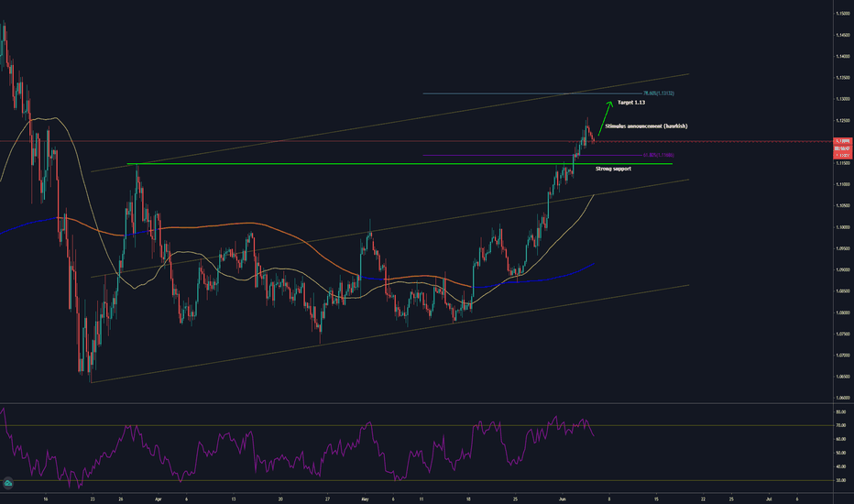The width and height of the screenshot is (854, 504).
Task: Click the RSI 50.00 scale label
Action: pyautogui.click(x=841, y=453)
